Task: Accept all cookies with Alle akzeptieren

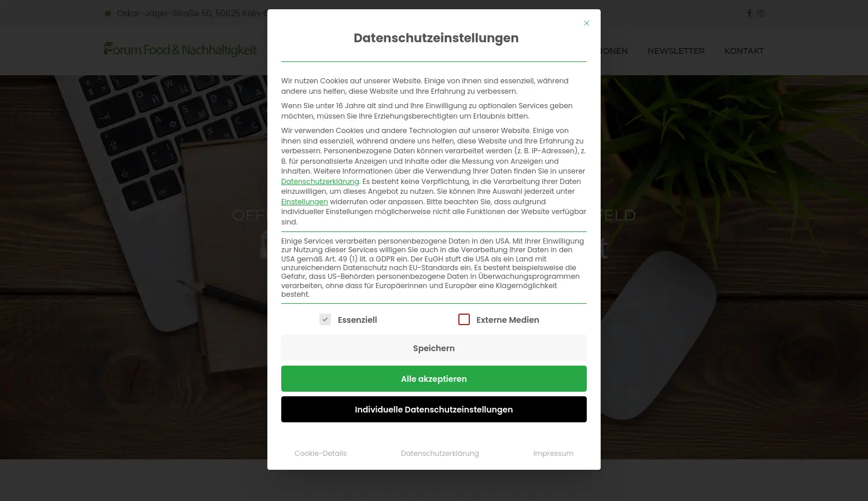Action: (x=434, y=379)
